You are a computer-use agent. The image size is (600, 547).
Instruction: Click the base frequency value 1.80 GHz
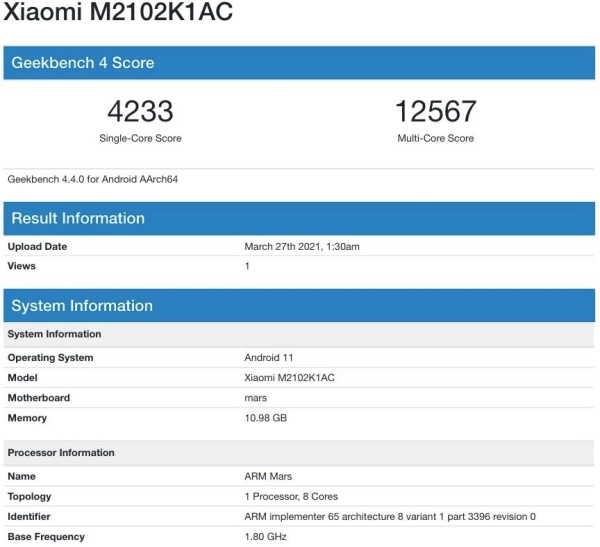coord(264,537)
